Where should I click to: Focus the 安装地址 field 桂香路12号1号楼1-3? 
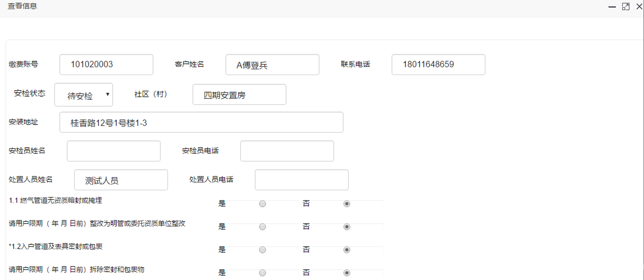pos(201,122)
